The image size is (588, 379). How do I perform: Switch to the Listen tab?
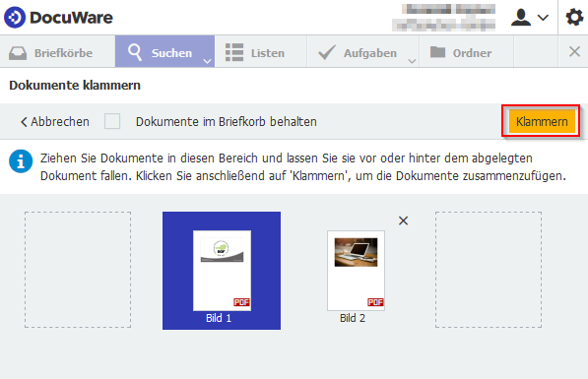pos(261,52)
